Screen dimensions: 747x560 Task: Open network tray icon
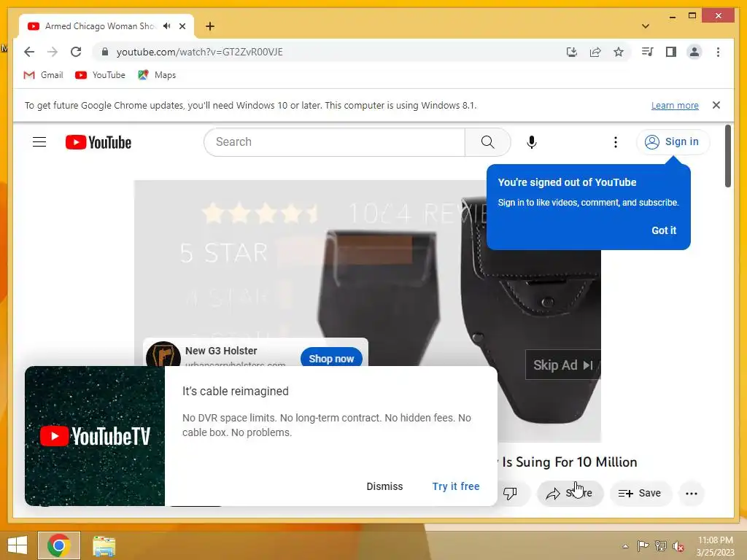(x=661, y=546)
